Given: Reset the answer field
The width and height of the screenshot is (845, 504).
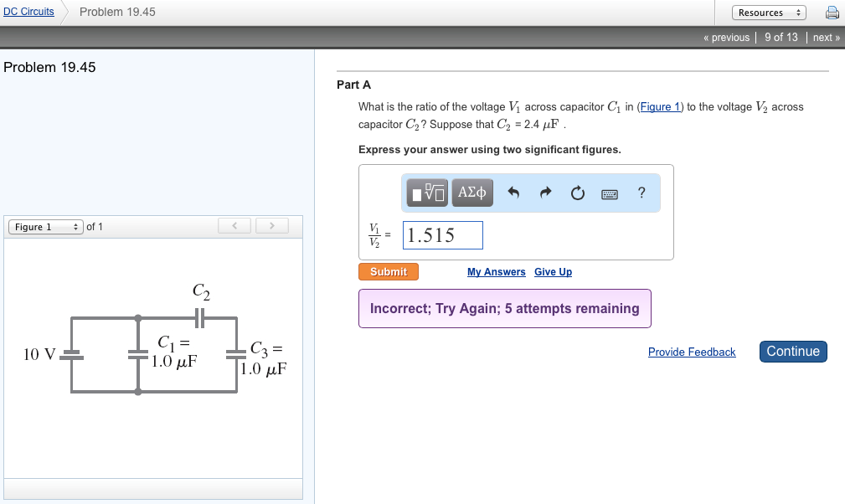Looking at the screenshot, I should tap(577, 193).
